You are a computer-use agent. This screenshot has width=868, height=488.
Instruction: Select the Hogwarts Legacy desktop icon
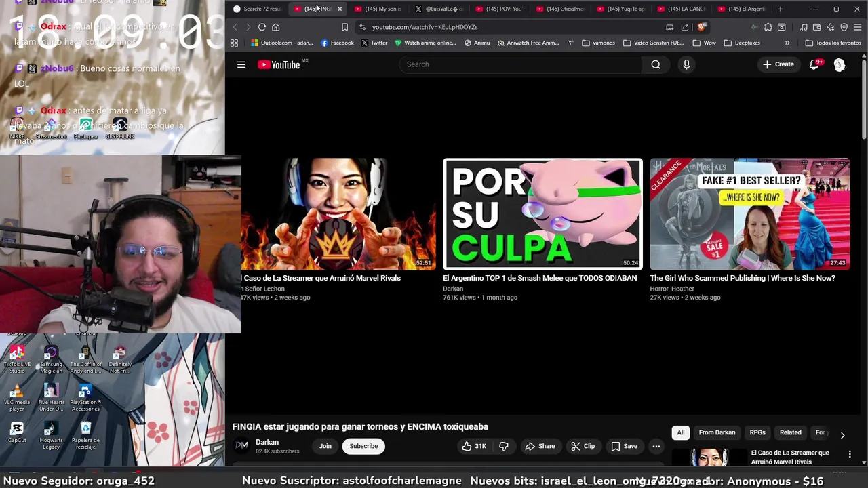click(51, 435)
